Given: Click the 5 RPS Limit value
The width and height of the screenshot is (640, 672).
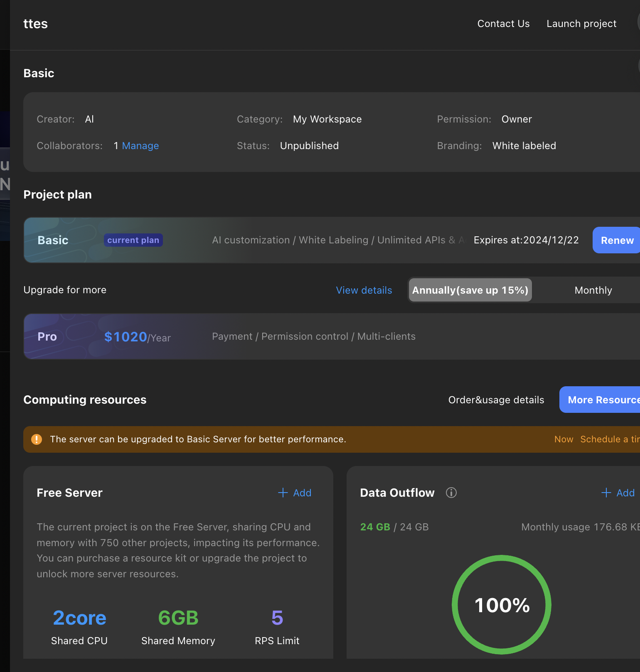Looking at the screenshot, I should click(277, 618).
